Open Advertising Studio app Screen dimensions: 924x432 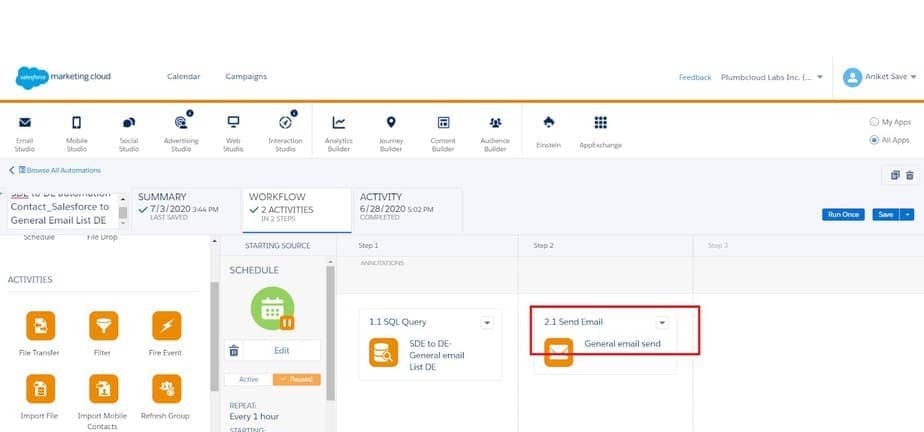point(181,132)
